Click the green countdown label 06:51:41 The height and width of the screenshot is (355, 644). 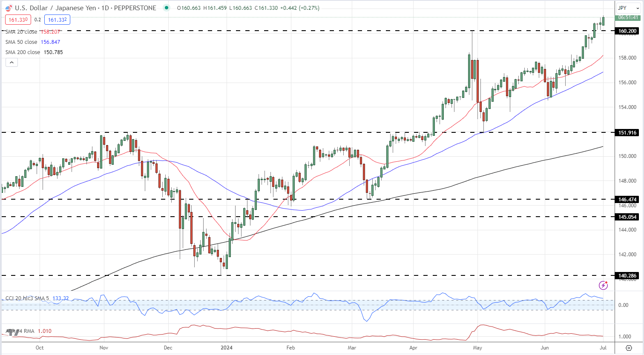(628, 18)
